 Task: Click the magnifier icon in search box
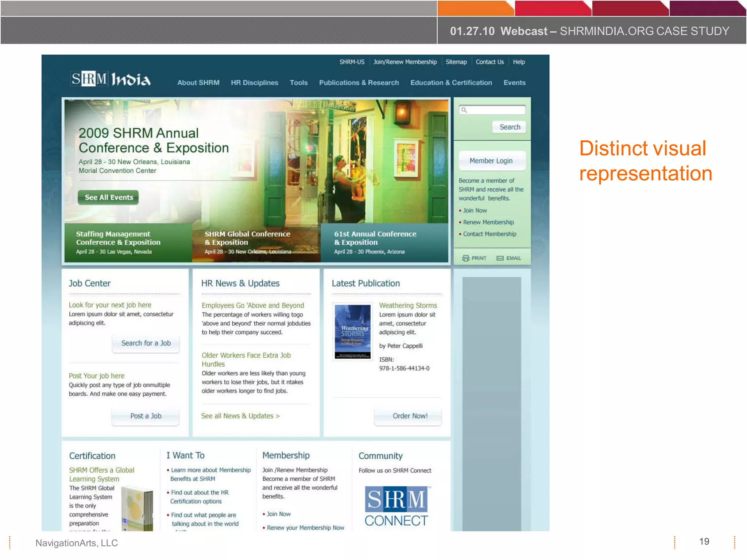[464, 110]
